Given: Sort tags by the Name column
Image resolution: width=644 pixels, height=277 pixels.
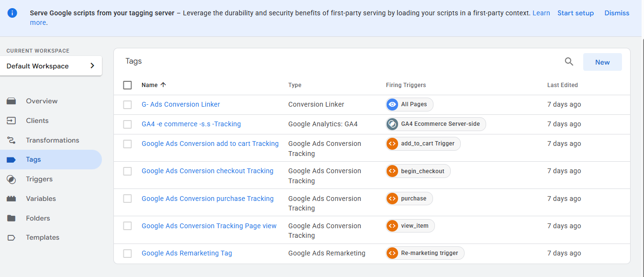Looking at the screenshot, I should click(150, 85).
